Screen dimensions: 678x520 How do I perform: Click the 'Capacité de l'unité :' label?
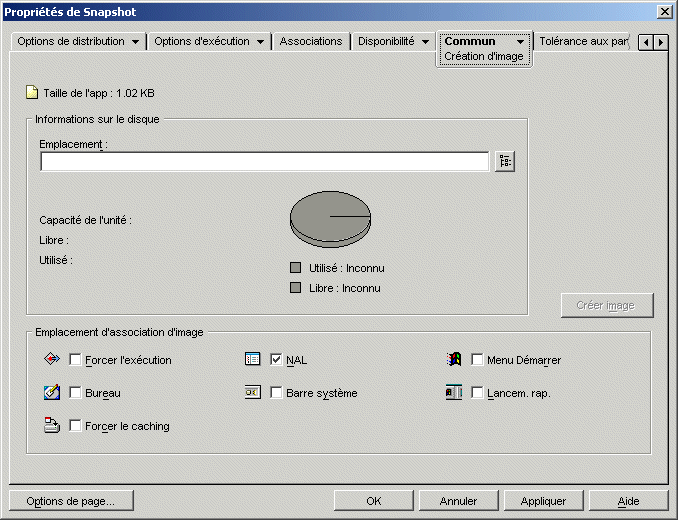point(86,220)
